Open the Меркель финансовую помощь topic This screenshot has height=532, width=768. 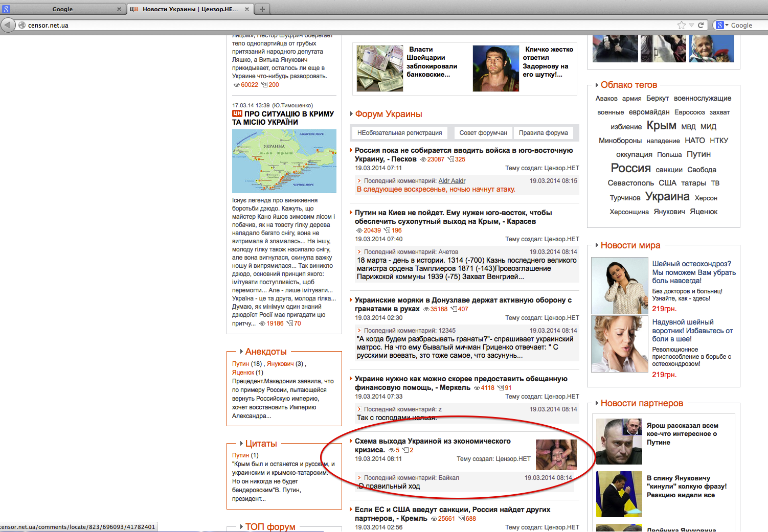(461, 383)
